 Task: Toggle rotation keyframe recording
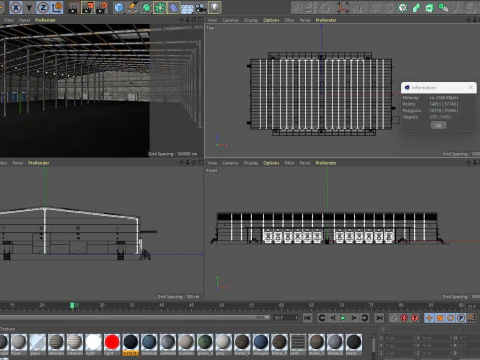point(450,318)
